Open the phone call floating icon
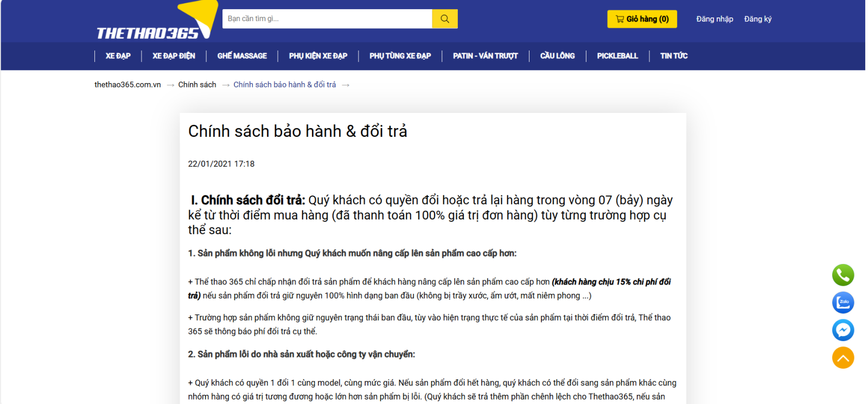The image size is (868, 404). (x=843, y=275)
